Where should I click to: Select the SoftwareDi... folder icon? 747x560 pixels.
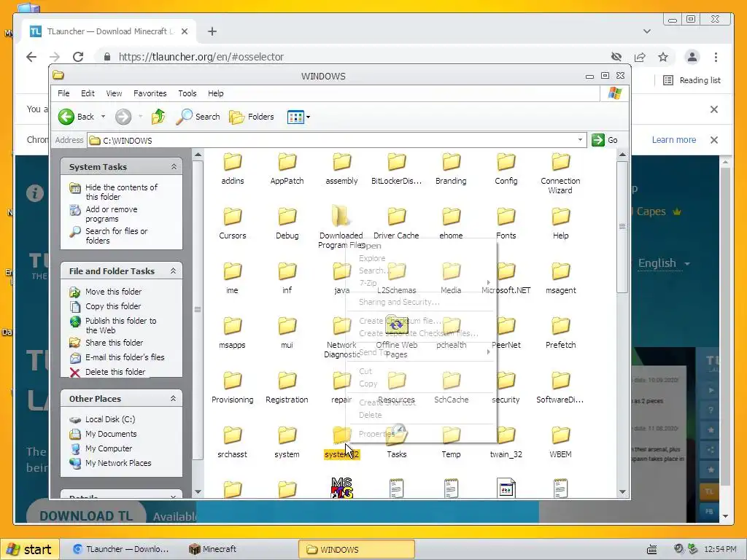point(561,381)
